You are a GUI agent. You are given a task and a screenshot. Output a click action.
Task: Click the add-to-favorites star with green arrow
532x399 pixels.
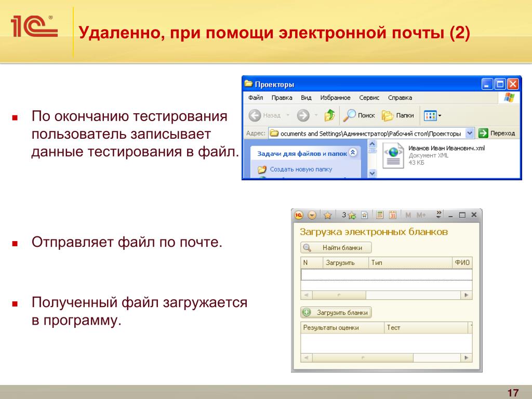[x=352, y=215]
